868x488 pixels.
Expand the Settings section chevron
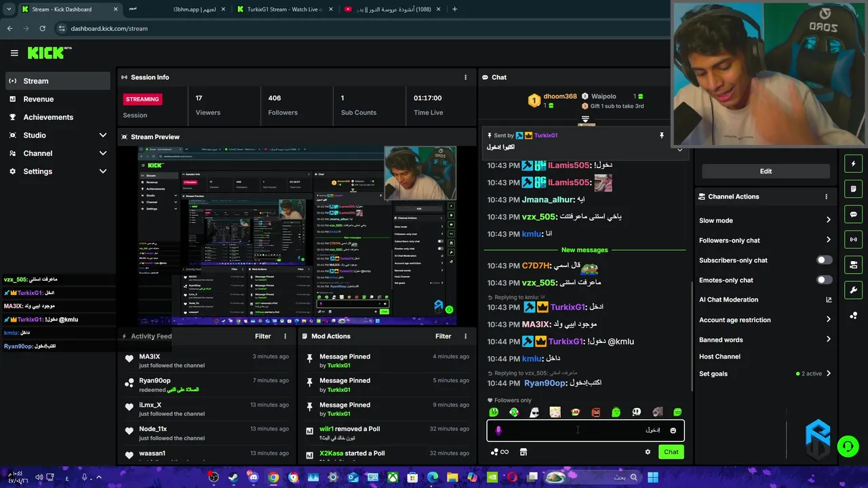coord(103,171)
